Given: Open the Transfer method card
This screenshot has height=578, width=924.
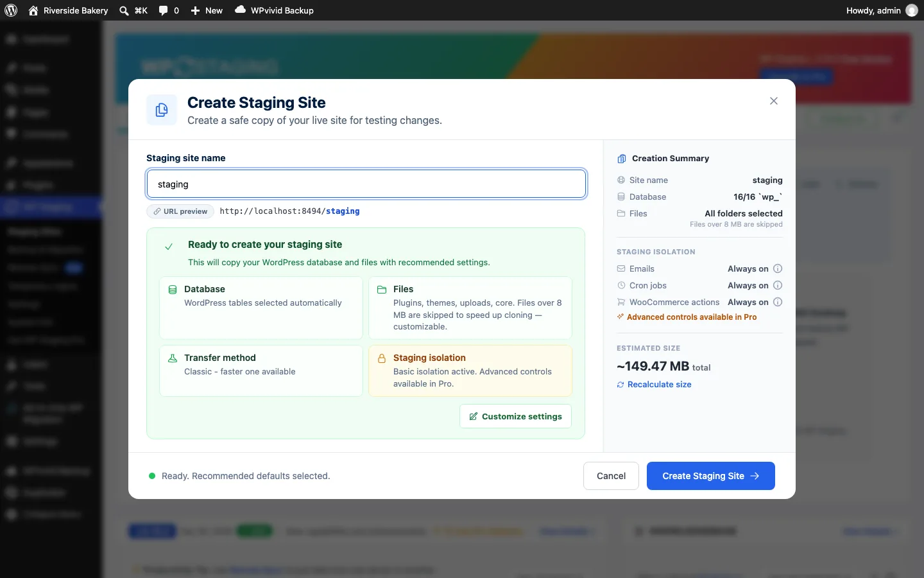Looking at the screenshot, I should (261, 371).
